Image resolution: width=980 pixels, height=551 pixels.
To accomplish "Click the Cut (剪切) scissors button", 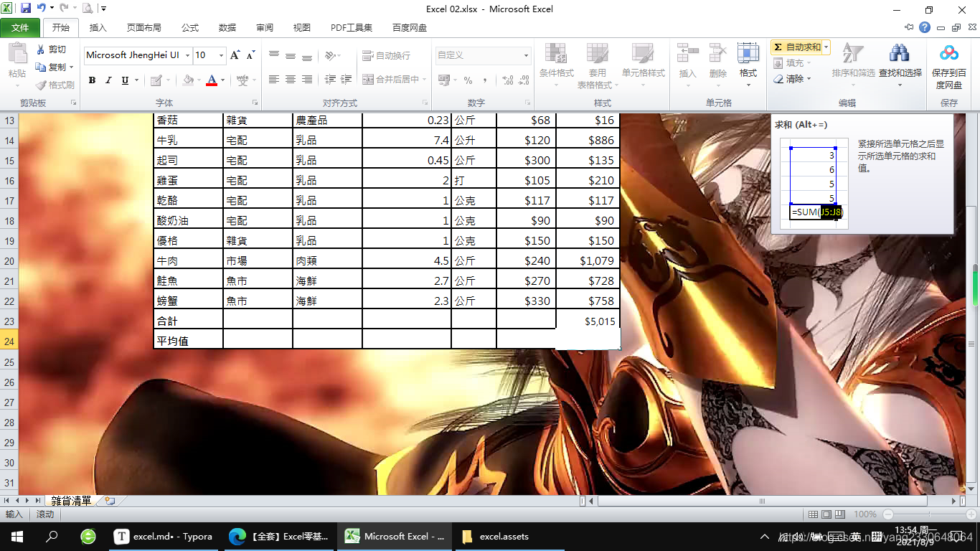I will click(x=52, y=50).
